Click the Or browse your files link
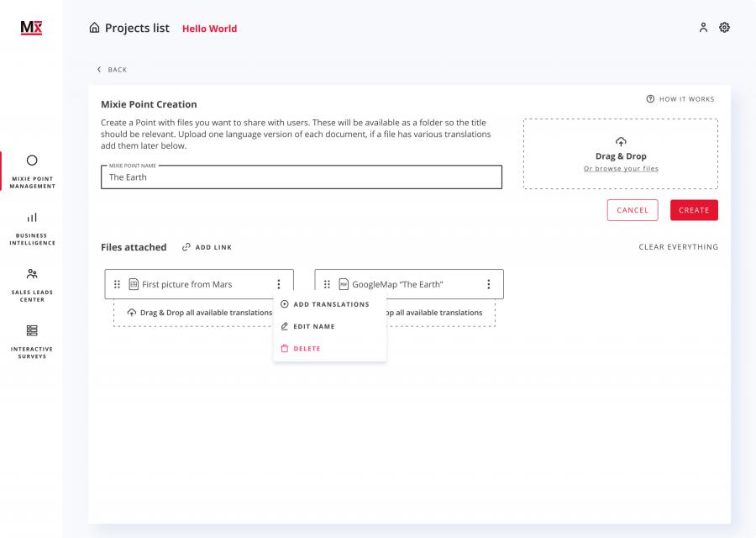Viewport: 756px width, 538px height. (621, 169)
